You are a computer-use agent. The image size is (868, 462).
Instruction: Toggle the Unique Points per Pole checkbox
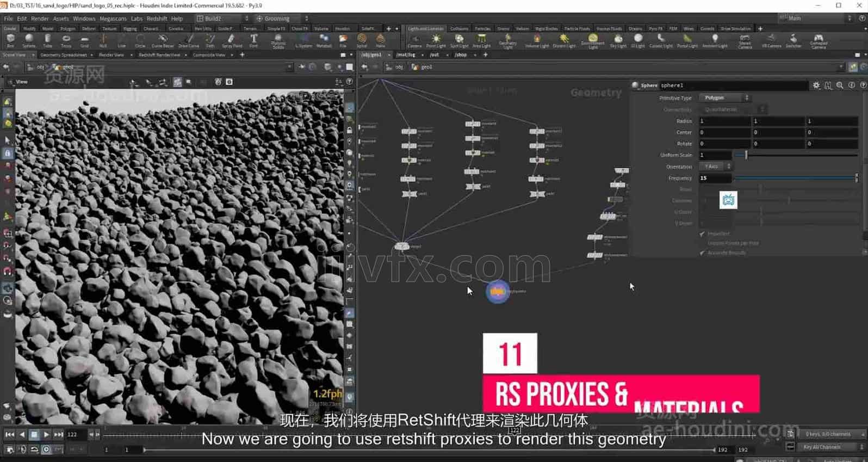(x=702, y=243)
